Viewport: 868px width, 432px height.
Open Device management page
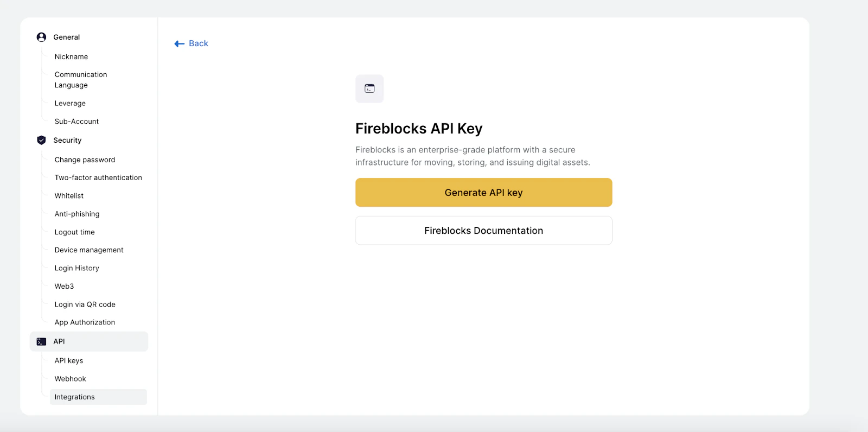point(88,250)
